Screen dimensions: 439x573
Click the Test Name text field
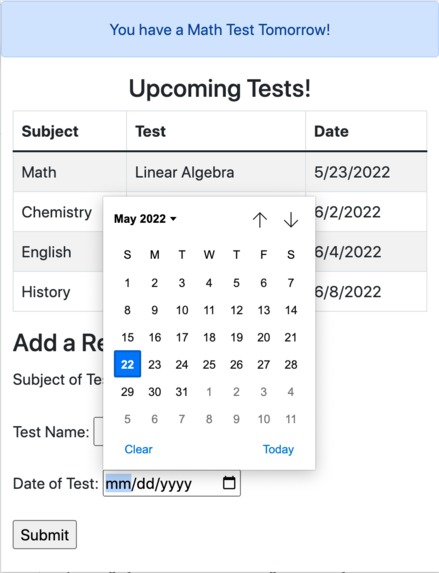(99, 432)
